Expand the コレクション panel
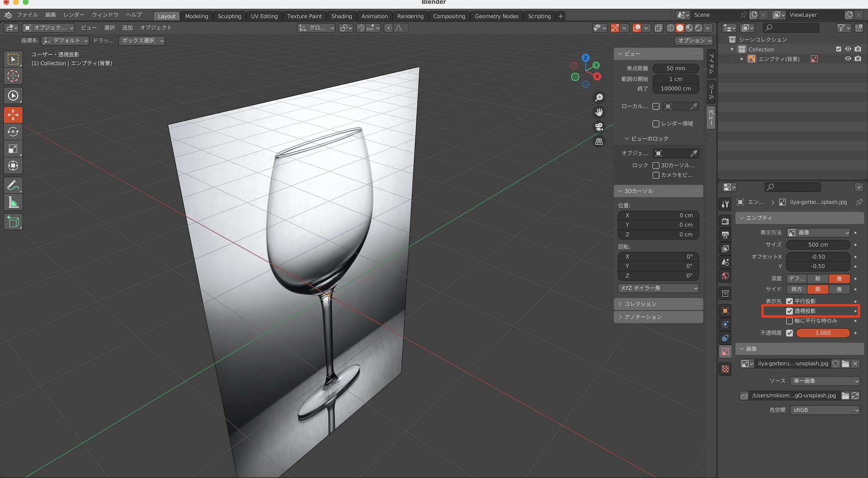Screen dimensions: 868x478 tap(640, 304)
